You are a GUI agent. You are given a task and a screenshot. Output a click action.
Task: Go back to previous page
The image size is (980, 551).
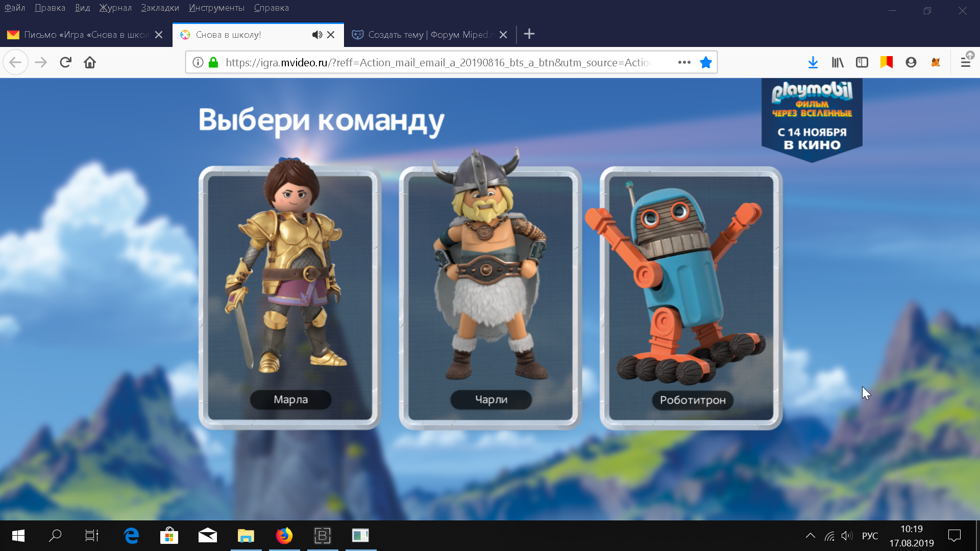point(15,62)
